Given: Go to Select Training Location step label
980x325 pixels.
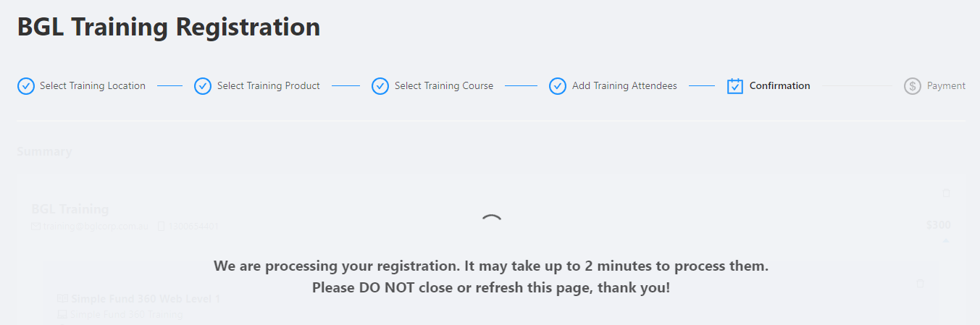Looking at the screenshot, I should tap(93, 86).
